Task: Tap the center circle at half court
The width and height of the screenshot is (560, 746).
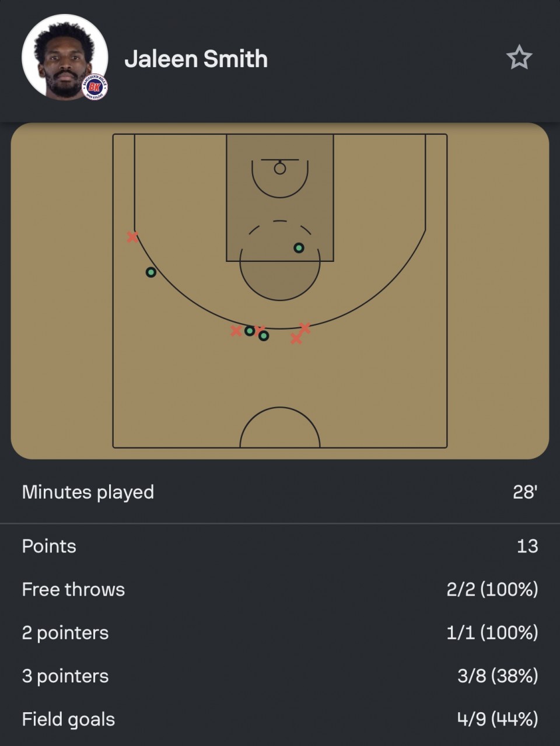Action: (x=280, y=428)
